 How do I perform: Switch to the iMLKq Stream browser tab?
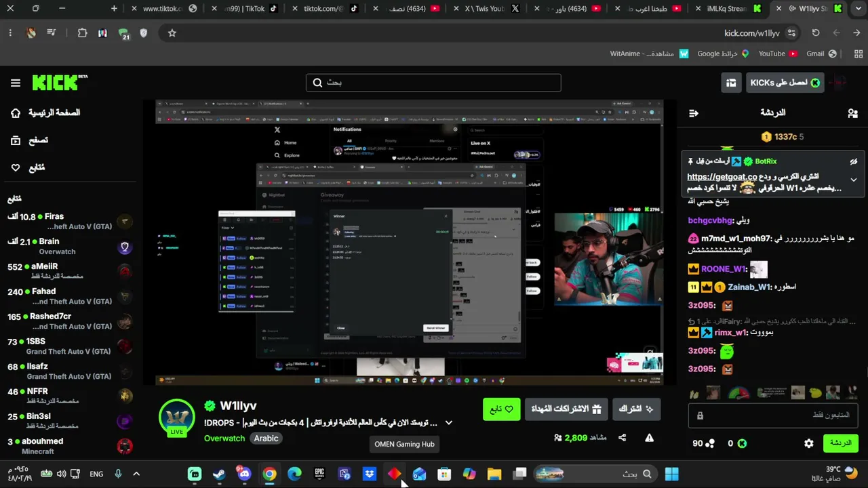coord(728,9)
